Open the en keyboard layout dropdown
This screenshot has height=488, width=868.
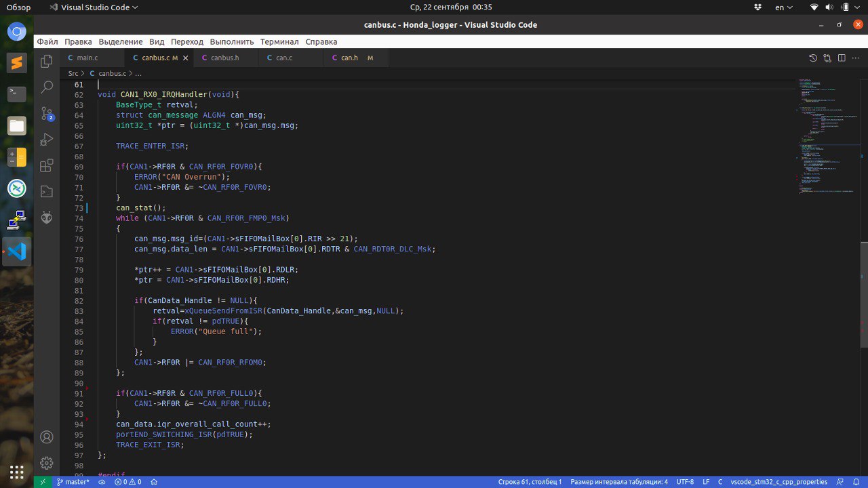pos(783,7)
